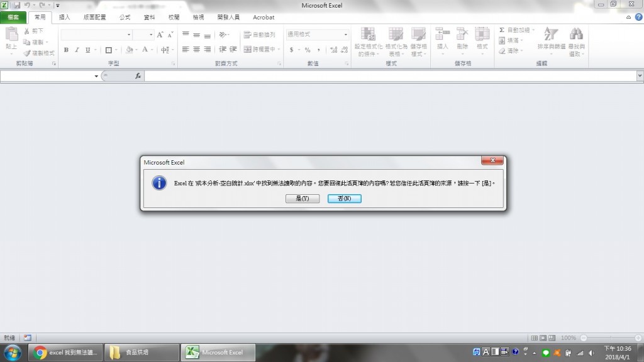Image resolution: width=644 pixels, height=362 pixels.
Task: Open the 食品烘焙 folder in the taskbar
Action: [x=142, y=352]
